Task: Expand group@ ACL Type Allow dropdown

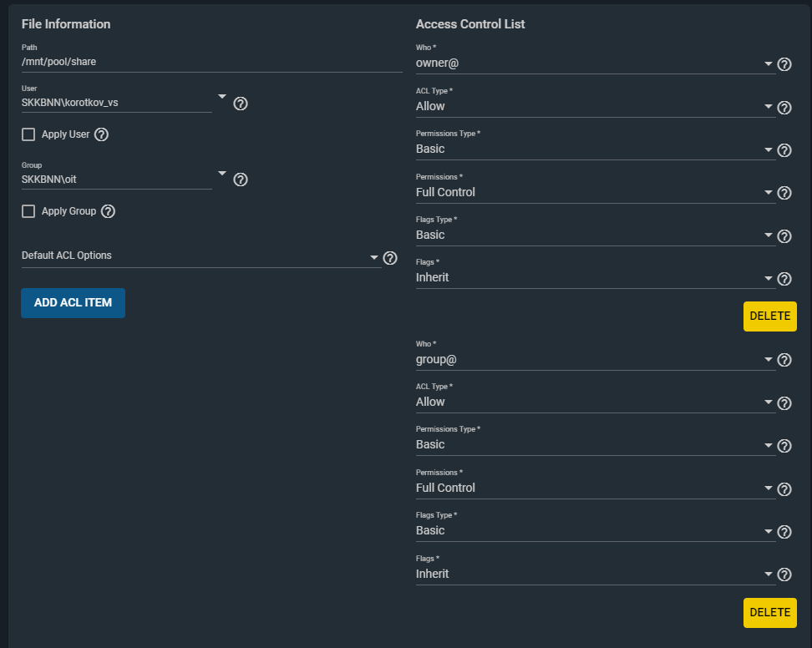Action: coord(596,402)
